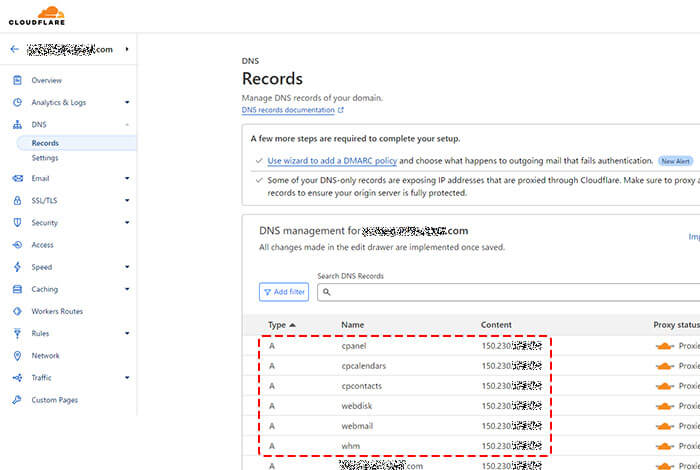The width and height of the screenshot is (700, 470).
Task: Open Network sidebar item
Action: click(45, 356)
